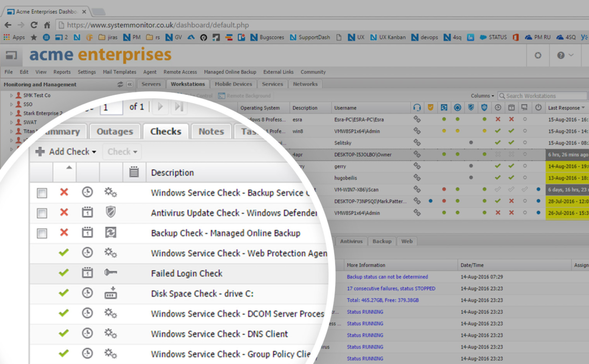Open the Columns dropdown
Image resolution: width=589 pixels, height=364 pixels.
click(482, 96)
